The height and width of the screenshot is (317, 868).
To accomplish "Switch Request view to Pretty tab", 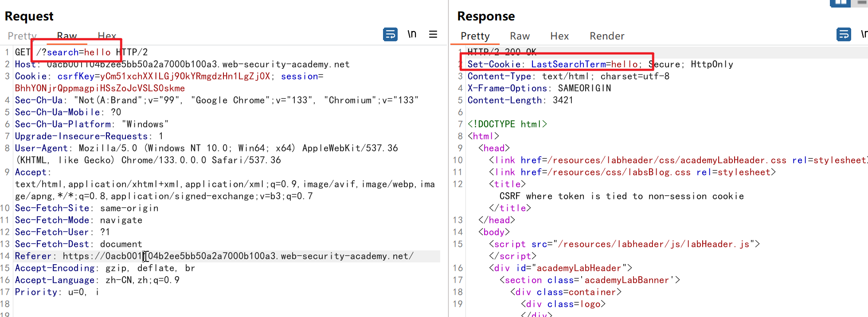I will pos(22,36).
